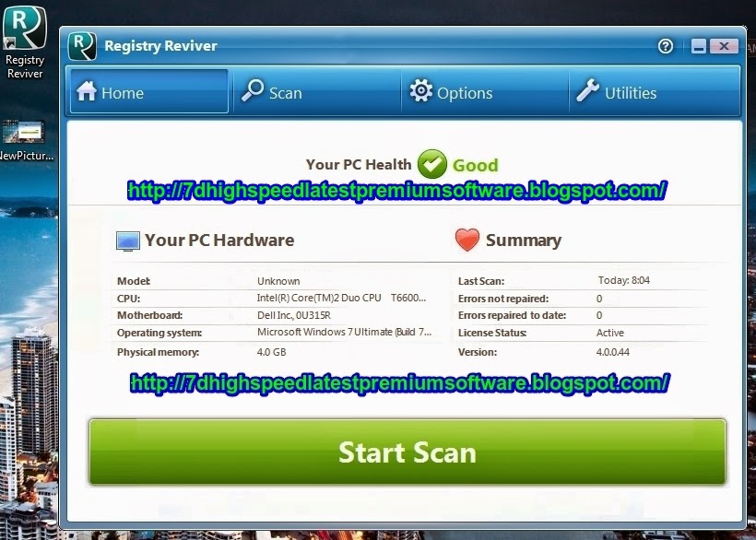Click the 'Motherboard:' label
Viewport: 756px width, 540px height.
(149, 315)
